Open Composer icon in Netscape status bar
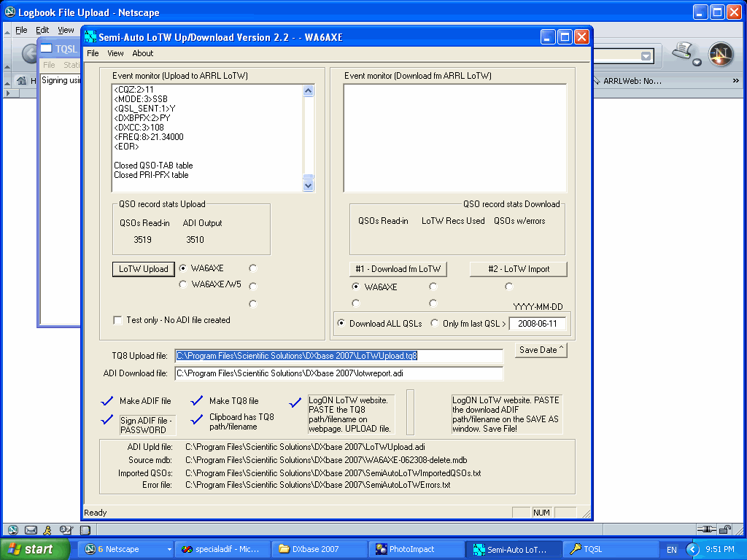The width and height of the screenshot is (747, 560). coord(66,529)
